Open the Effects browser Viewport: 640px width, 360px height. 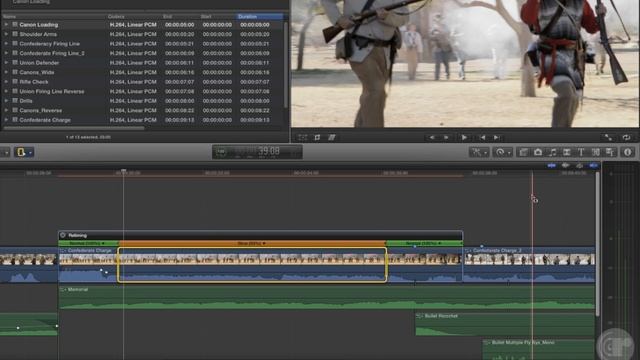(x=523, y=152)
